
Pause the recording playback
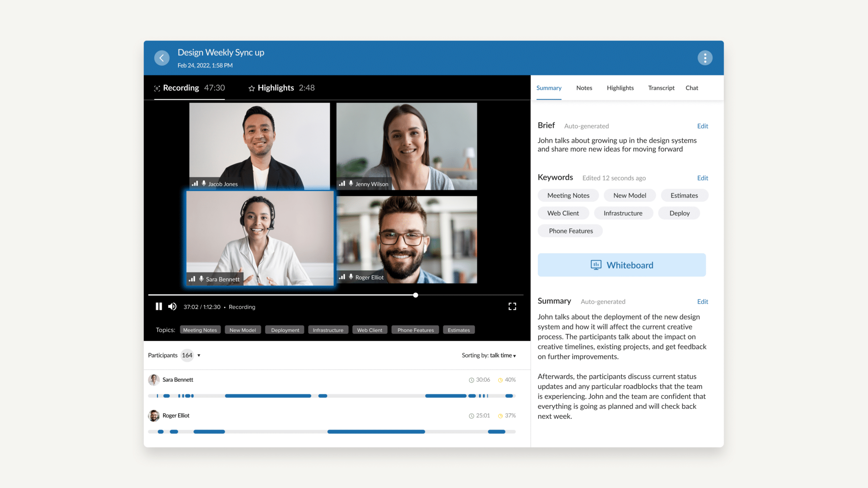pyautogui.click(x=159, y=306)
